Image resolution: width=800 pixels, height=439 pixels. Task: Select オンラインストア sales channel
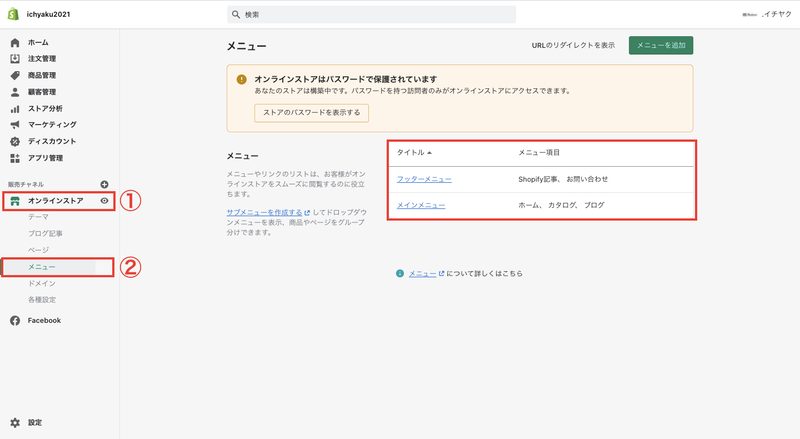click(x=56, y=201)
